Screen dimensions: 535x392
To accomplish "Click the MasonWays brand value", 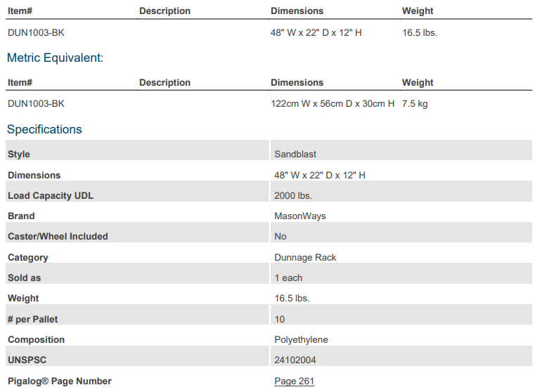I will [x=300, y=216].
